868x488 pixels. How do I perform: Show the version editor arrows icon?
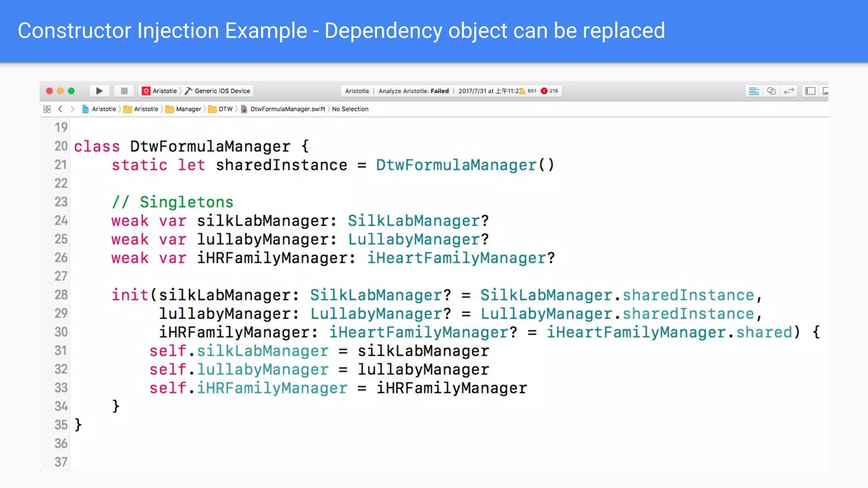pyautogui.click(x=789, y=91)
